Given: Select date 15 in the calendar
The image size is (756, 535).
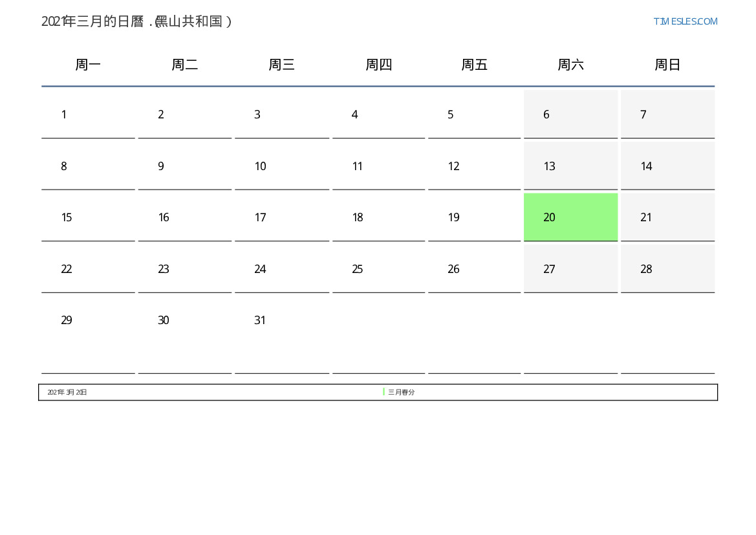Looking at the screenshot, I should coord(88,217).
